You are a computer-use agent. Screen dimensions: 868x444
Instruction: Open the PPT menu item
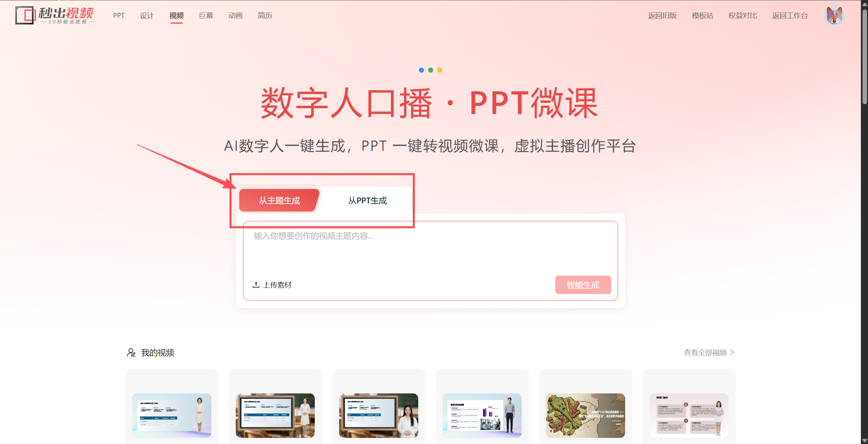click(119, 16)
